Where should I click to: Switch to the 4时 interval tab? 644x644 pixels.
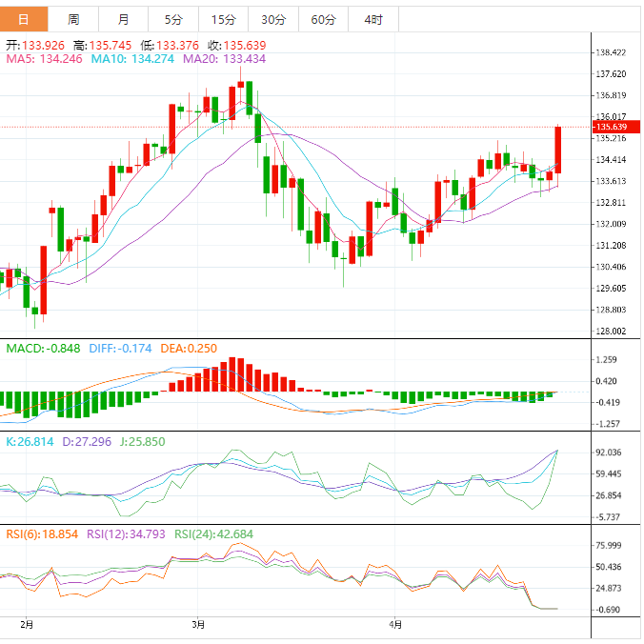pos(373,19)
